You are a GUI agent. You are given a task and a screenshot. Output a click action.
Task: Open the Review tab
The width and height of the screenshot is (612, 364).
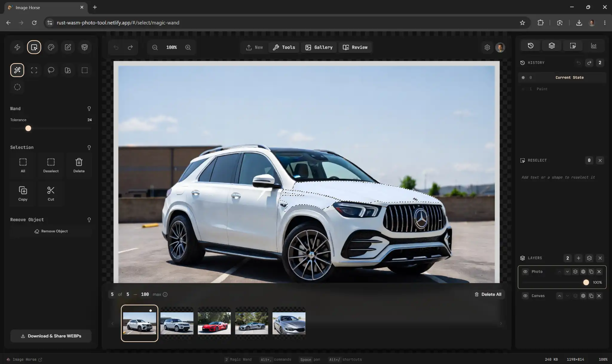[355, 47]
